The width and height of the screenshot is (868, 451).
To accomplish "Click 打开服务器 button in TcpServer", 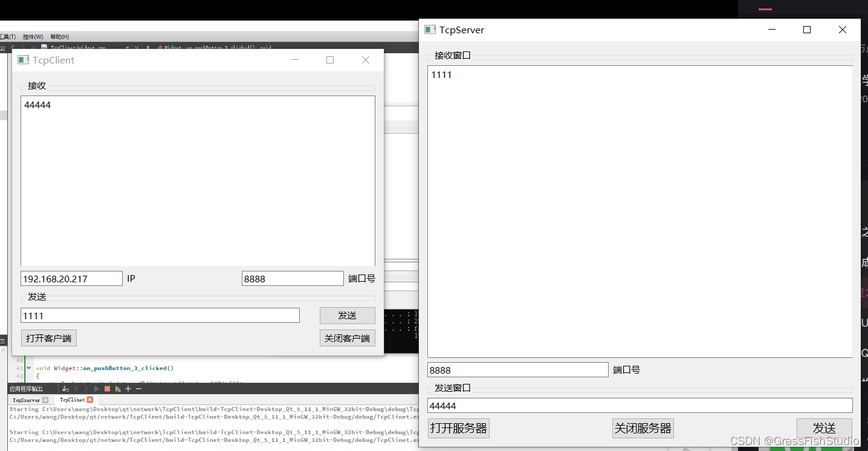I will [x=458, y=428].
